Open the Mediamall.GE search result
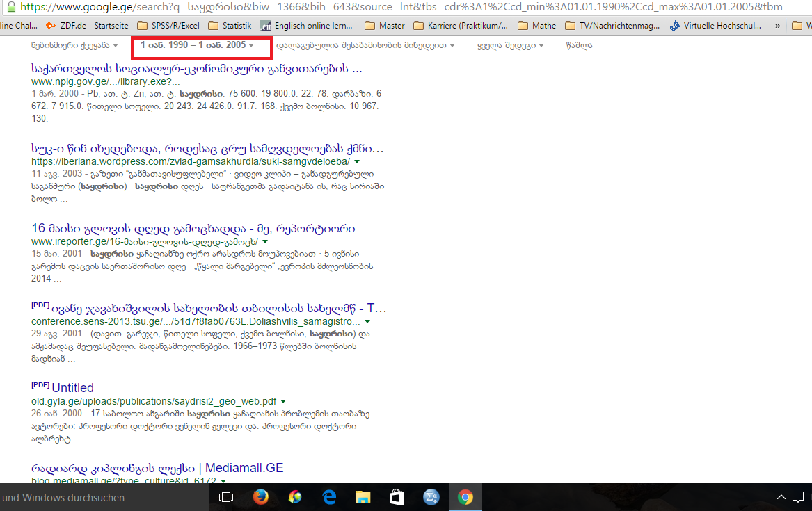Screen dimensions: 812x511 pos(157,468)
